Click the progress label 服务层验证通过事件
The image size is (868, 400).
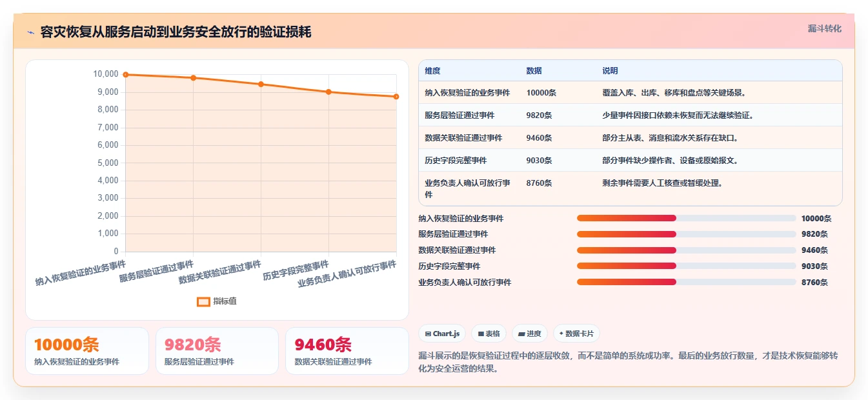click(453, 234)
